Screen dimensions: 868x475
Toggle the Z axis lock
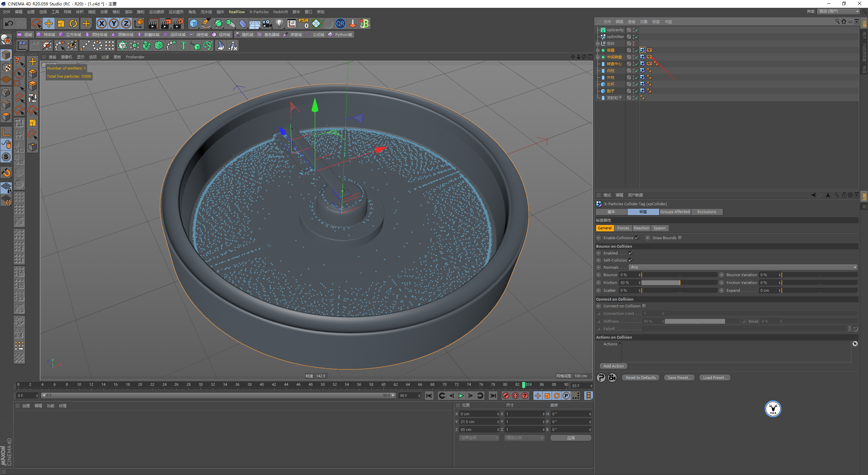pos(126,23)
